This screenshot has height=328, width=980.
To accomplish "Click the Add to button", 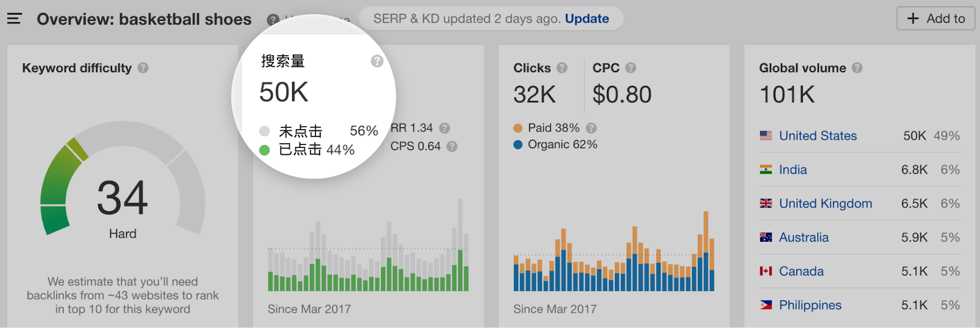I will click(x=935, y=19).
